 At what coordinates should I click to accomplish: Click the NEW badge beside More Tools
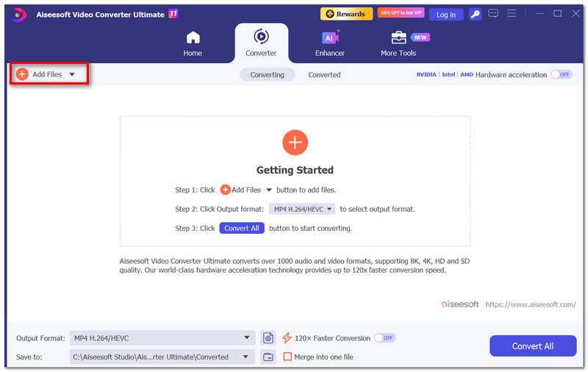(x=420, y=37)
